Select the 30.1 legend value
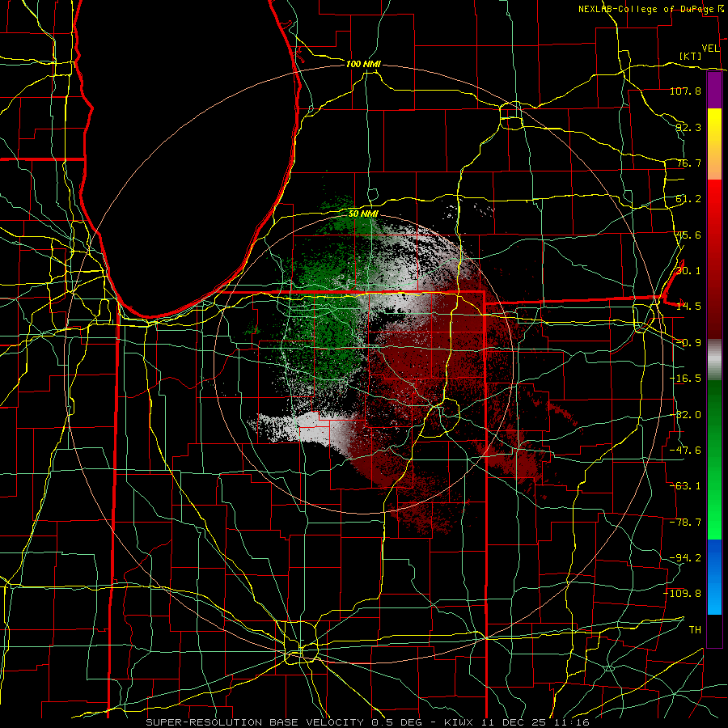Image resolution: width=728 pixels, height=728 pixels. [688, 271]
